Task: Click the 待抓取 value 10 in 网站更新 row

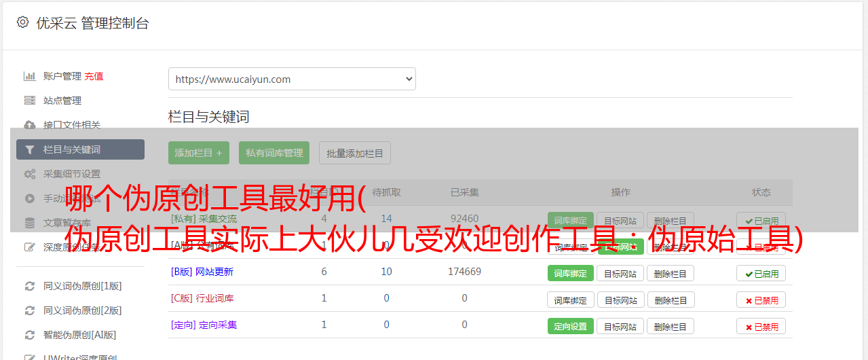Action: point(386,272)
